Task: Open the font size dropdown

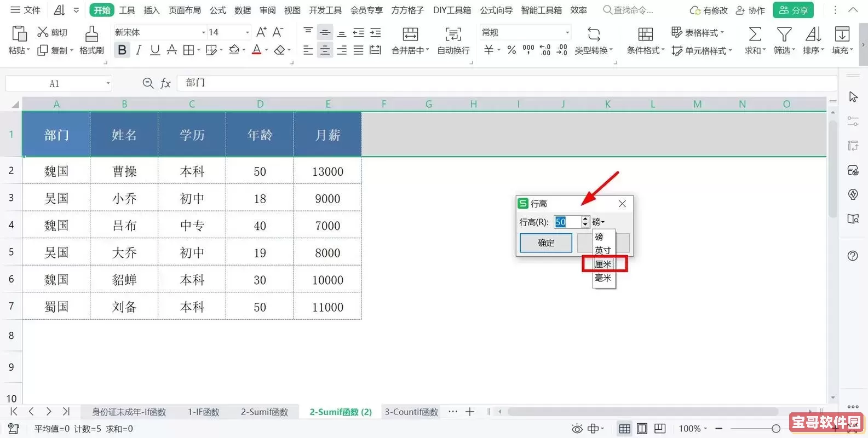Action: 247,33
